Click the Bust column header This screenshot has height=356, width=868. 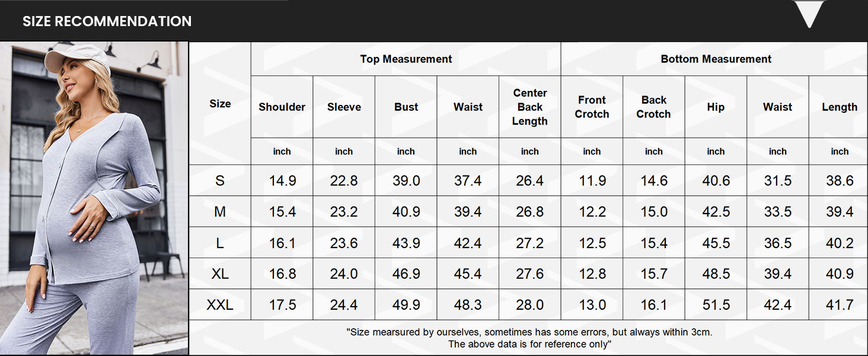pos(406,107)
